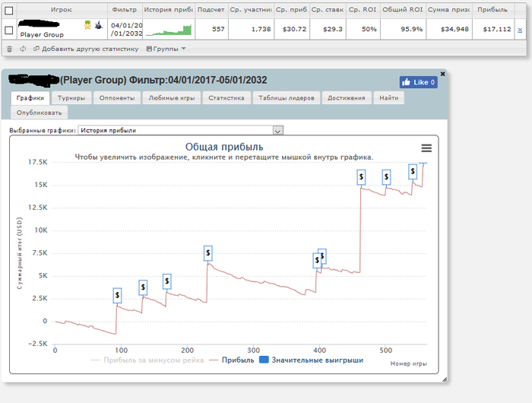Click the dollar marker near game 95
This screenshot has width=532, height=403.
tap(117, 295)
